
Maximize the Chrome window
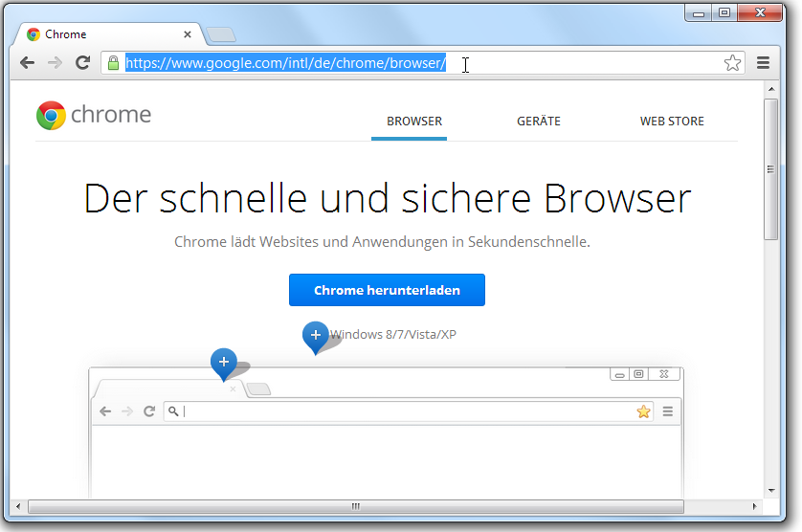(x=724, y=13)
